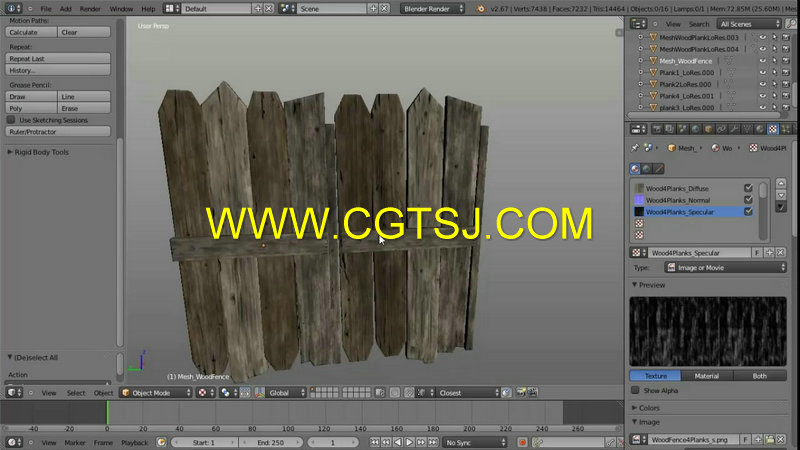Open the Closest snap target dropdown

click(x=468, y=392)
